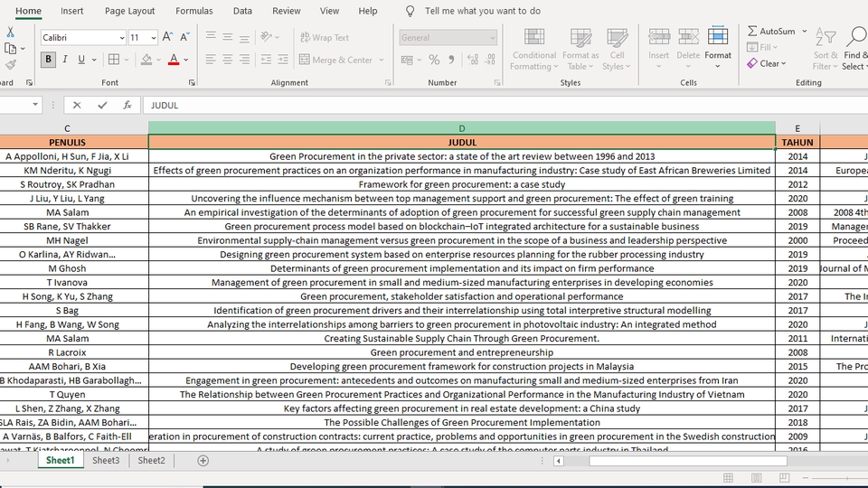Apply Percent Style
This screenshot has height=488, width=868.
[x=435, y=60]
